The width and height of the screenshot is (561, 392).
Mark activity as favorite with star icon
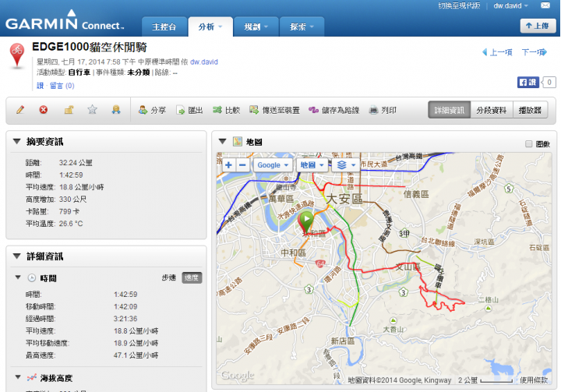(92, 110)
